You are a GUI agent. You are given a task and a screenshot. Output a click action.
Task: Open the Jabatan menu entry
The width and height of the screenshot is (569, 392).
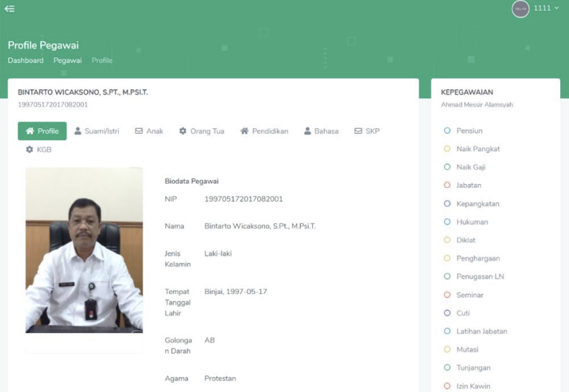point(463,185)
